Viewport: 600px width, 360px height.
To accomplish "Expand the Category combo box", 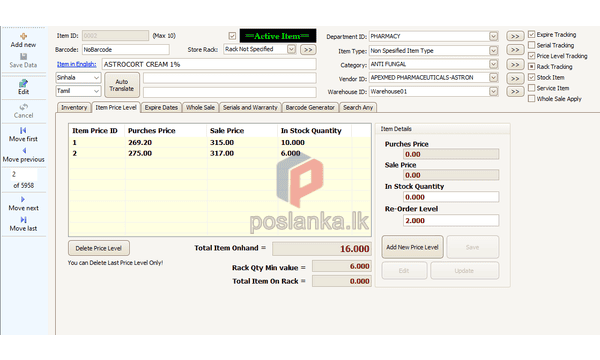I will pyautogui.click(x=494, y=64).
